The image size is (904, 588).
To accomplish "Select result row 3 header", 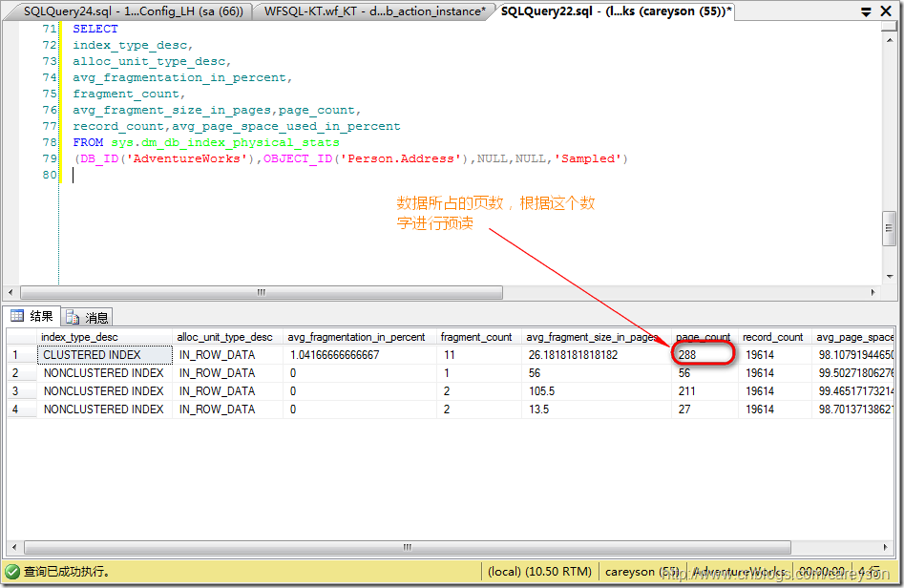I will 22,391.
